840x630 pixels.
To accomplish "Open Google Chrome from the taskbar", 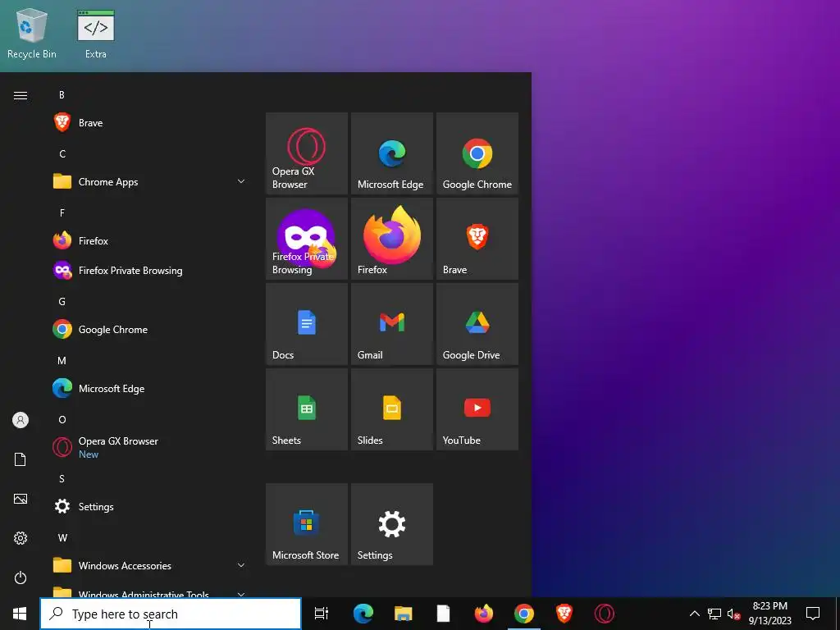I will pyautogui.click(x=524, y=614).
